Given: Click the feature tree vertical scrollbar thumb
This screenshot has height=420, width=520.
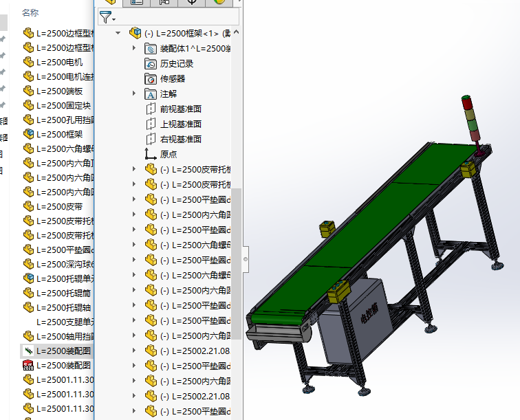Looking at the screenshot, I should click(x=236, y=264).
